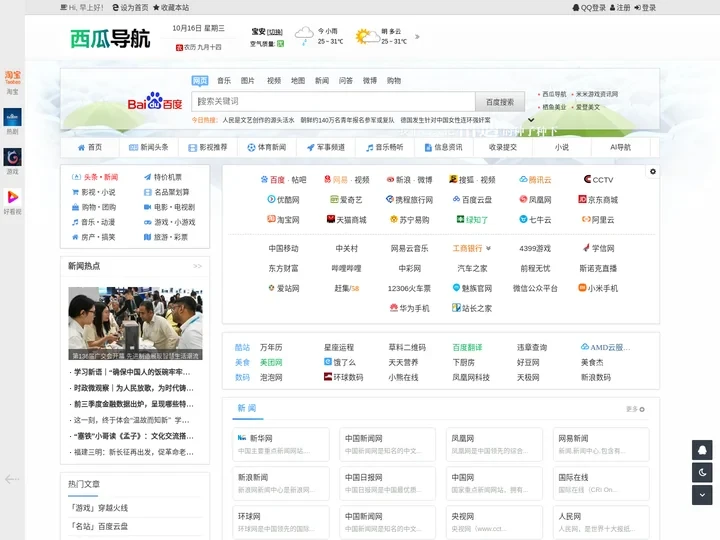This screenshot has width=720, height=540.
Task: Click the 登录 login link
Action: pos(645,7)
